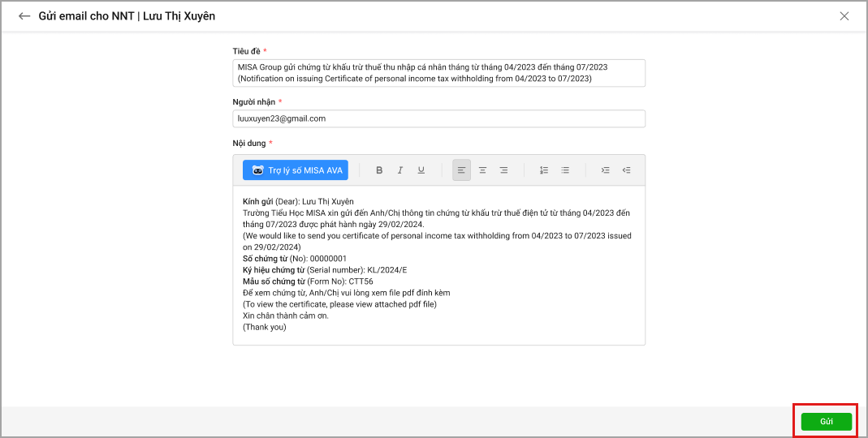Click inside the Nội dung message body
This screenshot has height=438, width=868.
pyautogui.click(x=438, y=334)
